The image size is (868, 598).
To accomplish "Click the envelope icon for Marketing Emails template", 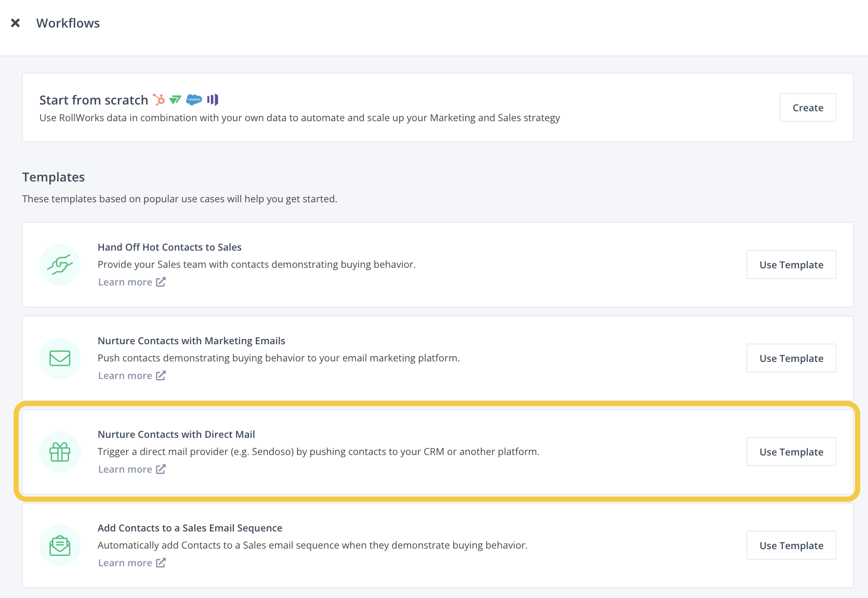I will [x=60, y=358].
